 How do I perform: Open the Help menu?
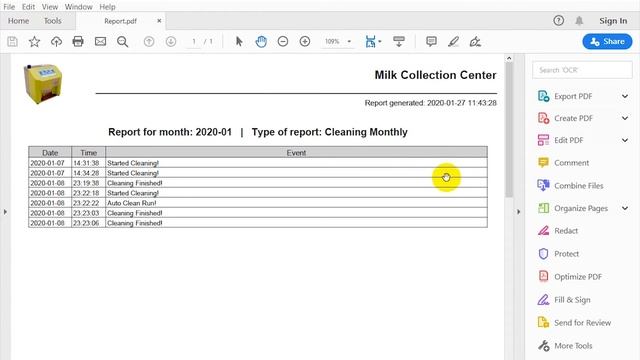pos(107,7)
